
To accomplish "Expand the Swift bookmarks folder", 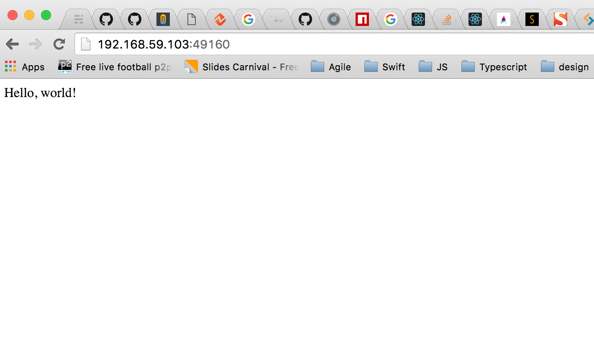I will (x=385, y=67).
